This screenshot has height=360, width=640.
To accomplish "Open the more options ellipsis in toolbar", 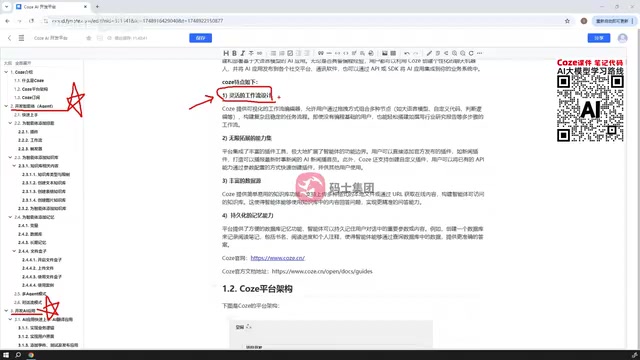I will (x=480, y=53).
